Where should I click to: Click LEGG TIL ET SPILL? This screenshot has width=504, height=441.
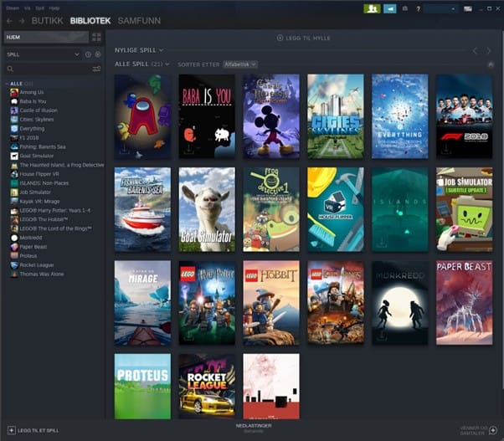[33, 430]
